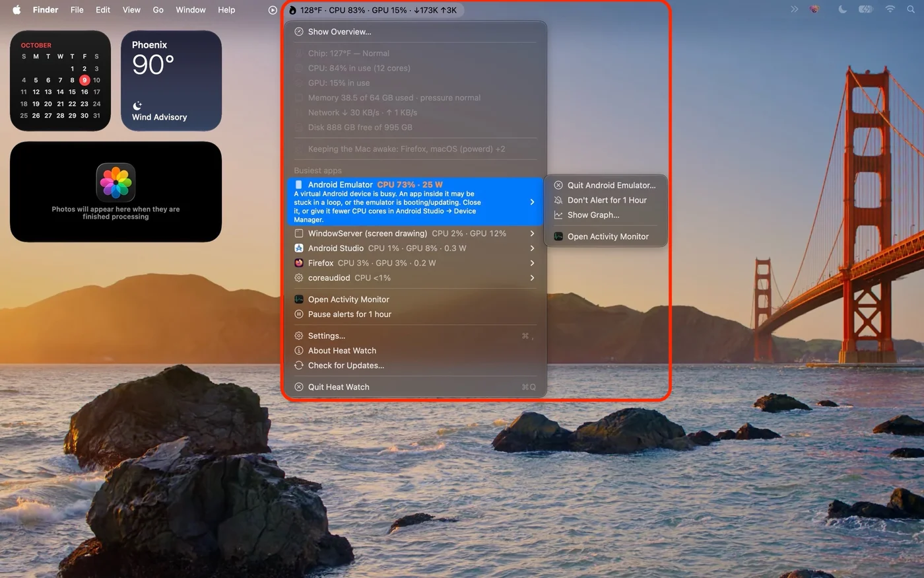Open the File menu
Viewport: 924px width, 578px height.
(x=77, y=10)
